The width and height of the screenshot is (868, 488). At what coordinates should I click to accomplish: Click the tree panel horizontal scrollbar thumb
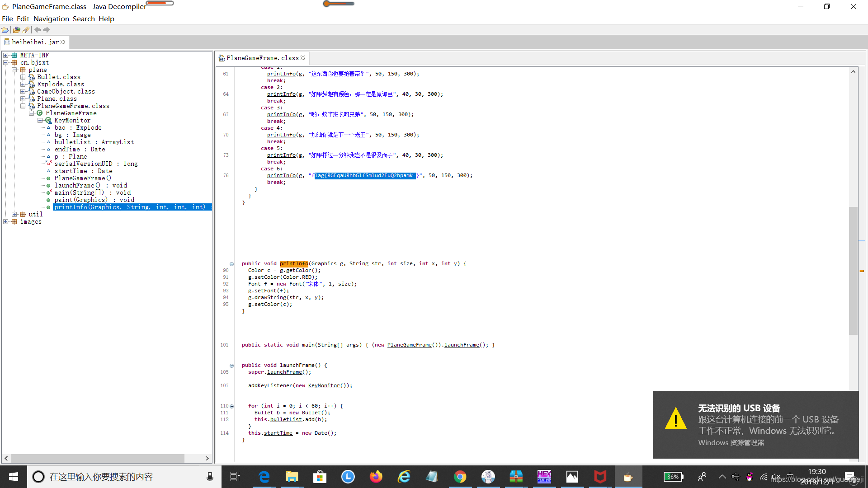coord(97,458)
